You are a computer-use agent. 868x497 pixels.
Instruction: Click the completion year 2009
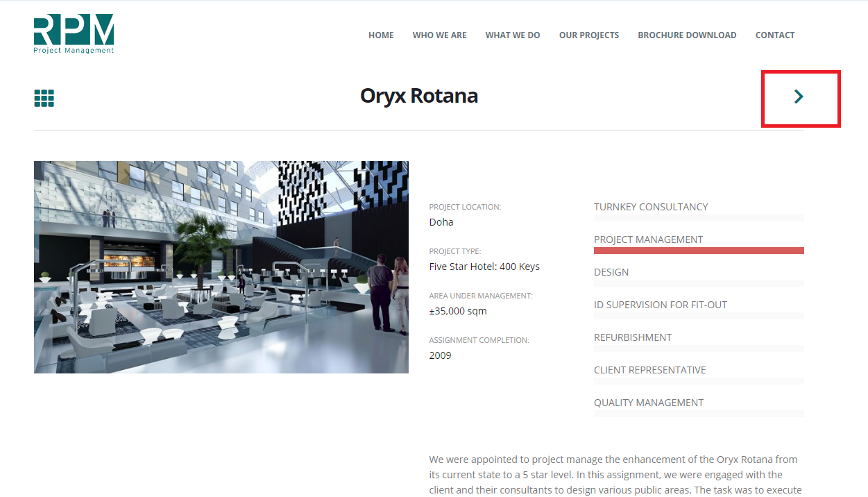[440, 355]
